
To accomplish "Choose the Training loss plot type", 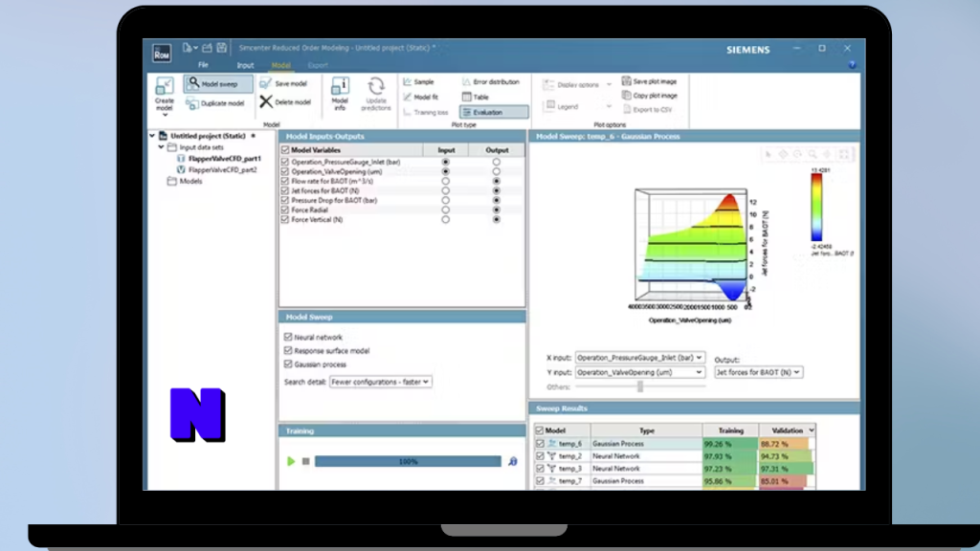I will click(x=426, y=113).
